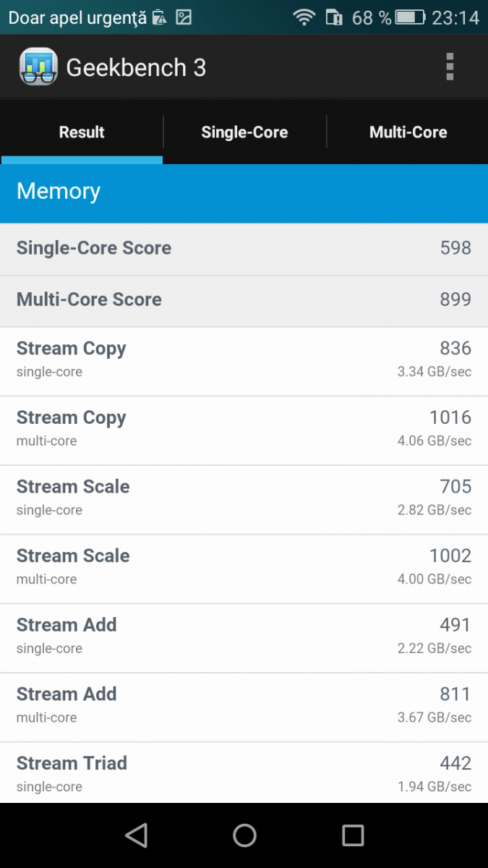This screenshot has height=868, width=488.
Task: Tap the Android back navigation button
Action: [x=136, y=835]
